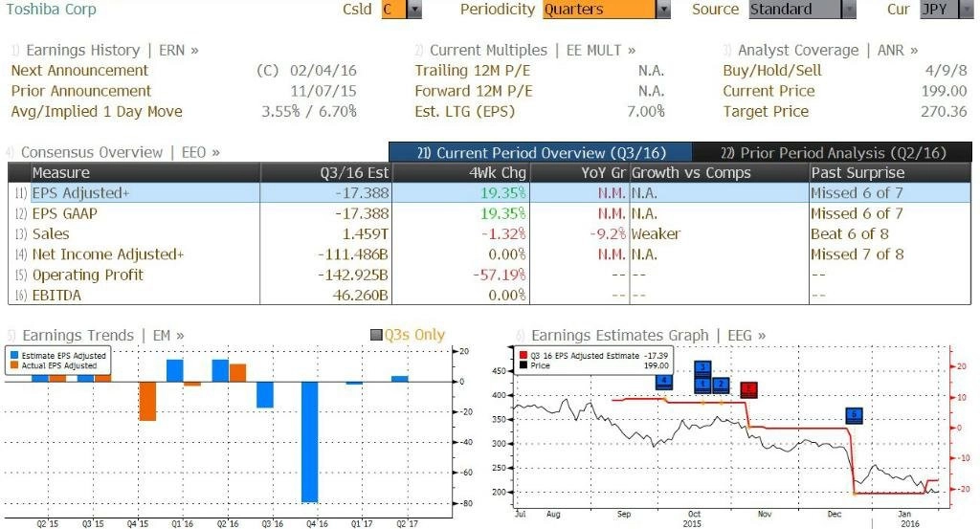This screenshot has width=980, height=529.
Task: Click Target Price value 270.36
Action: click(944, 112)
